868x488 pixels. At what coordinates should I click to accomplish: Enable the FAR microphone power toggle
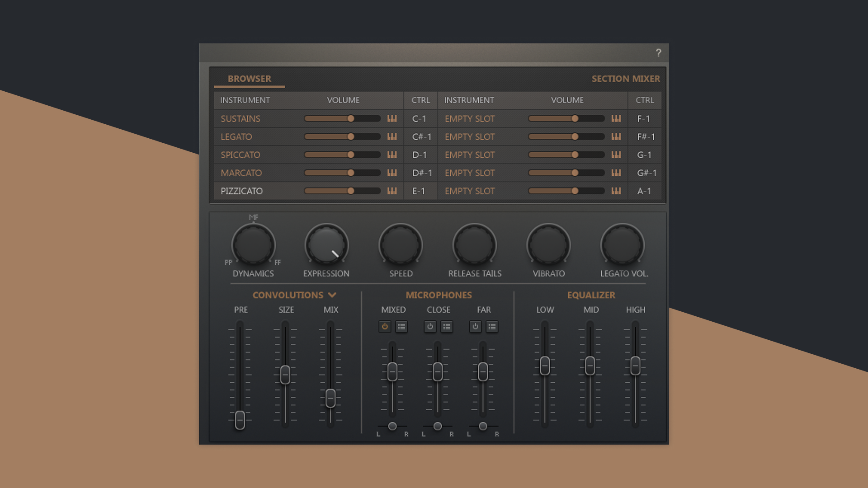475,327
